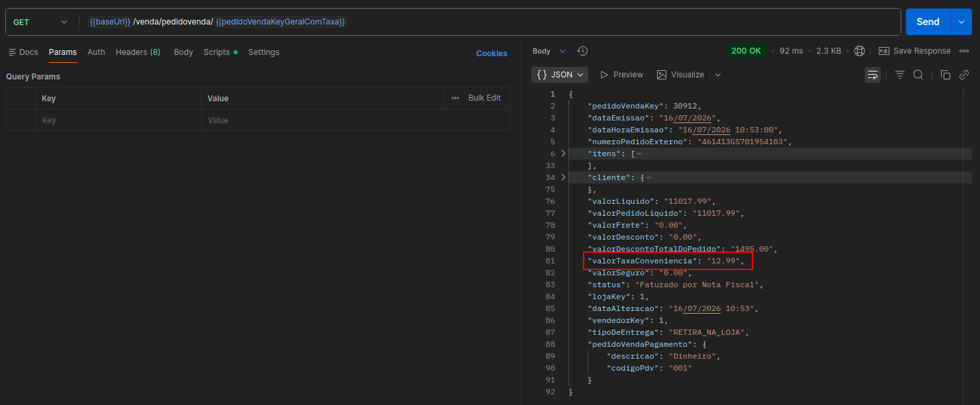
Task: Click the "numeroPedidoExterno" line
Action: [x=690, y=142]
